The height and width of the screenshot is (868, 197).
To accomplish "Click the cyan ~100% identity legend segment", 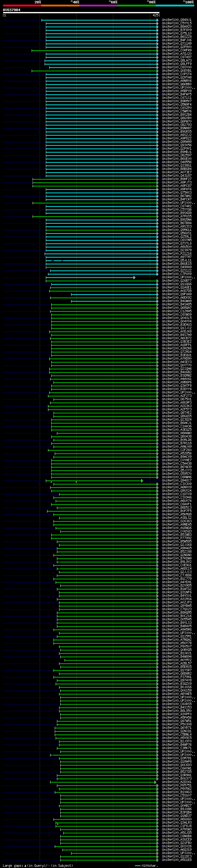I will 175,6.
